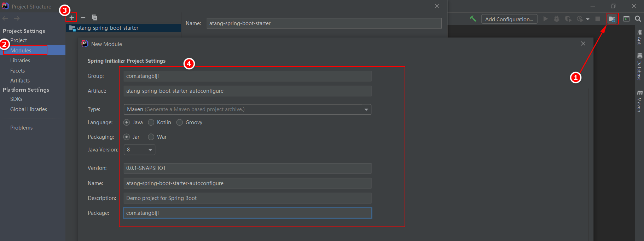644x241 pixels.
Task: Open Global Libraries settings
Action: 29,109
